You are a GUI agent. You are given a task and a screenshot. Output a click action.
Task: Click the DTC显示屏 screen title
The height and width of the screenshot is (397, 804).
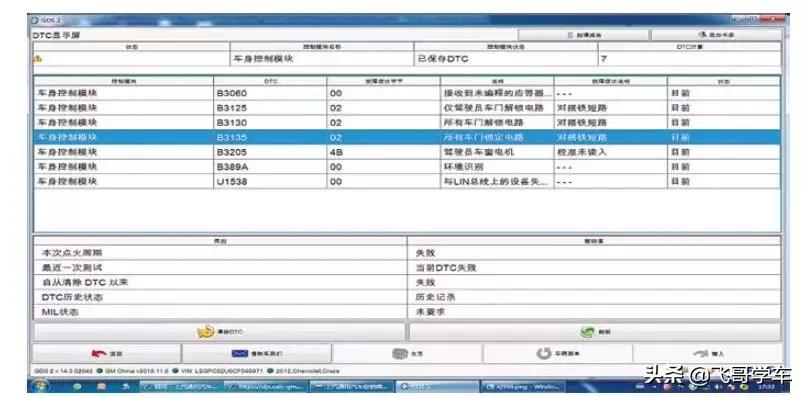(x=56, y=35)
